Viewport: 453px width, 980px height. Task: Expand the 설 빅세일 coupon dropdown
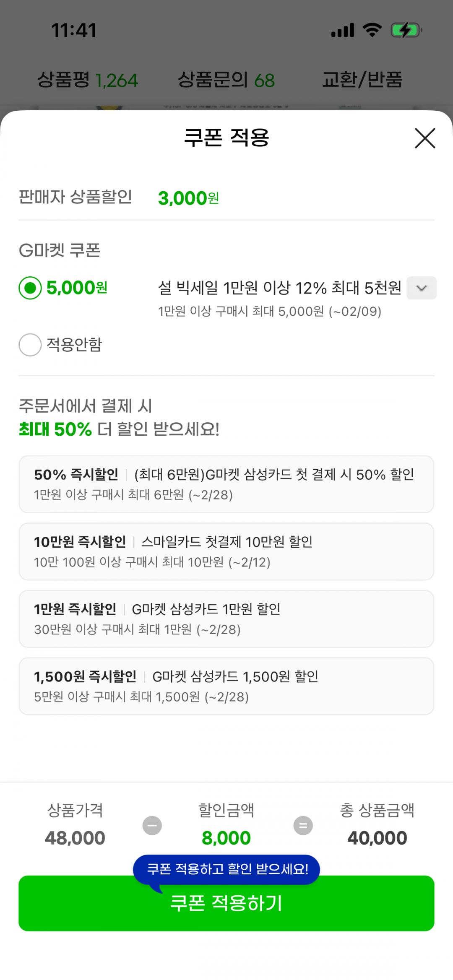point(421,288)
